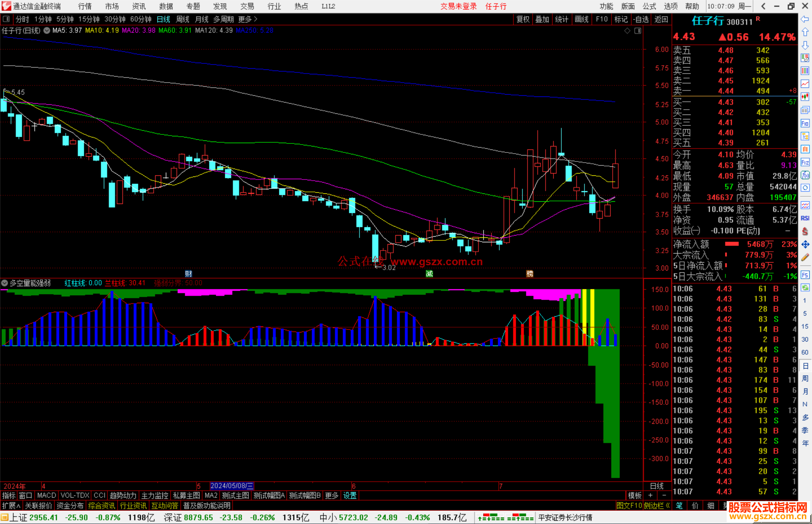Collapse the 侧边栏 sidebar chevron
Image resolution: width=812 pixels, height=524 pixels.
(668, 506)
